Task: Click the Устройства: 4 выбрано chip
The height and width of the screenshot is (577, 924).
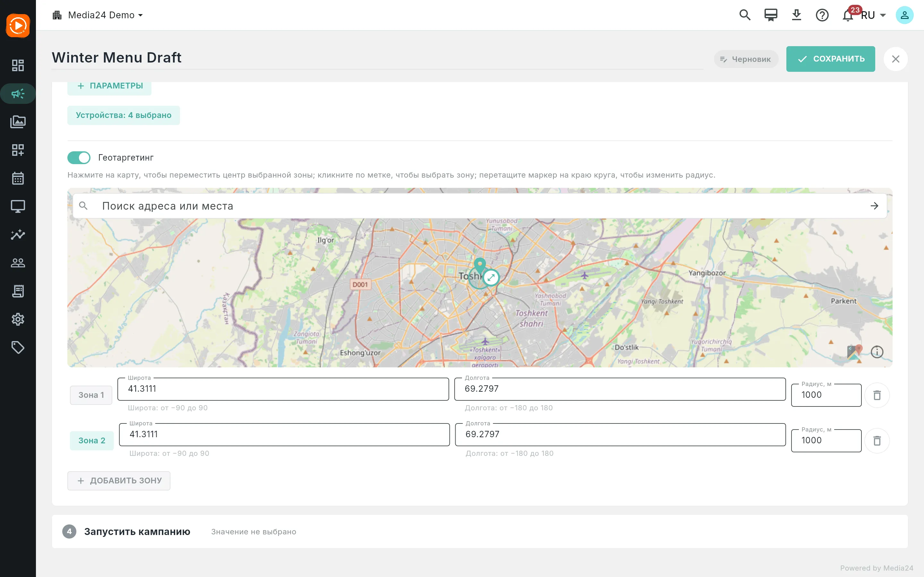Action: 124,115
